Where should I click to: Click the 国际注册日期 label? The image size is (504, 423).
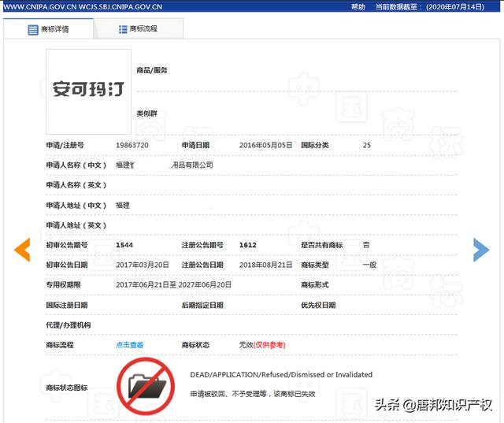[67, 305]
